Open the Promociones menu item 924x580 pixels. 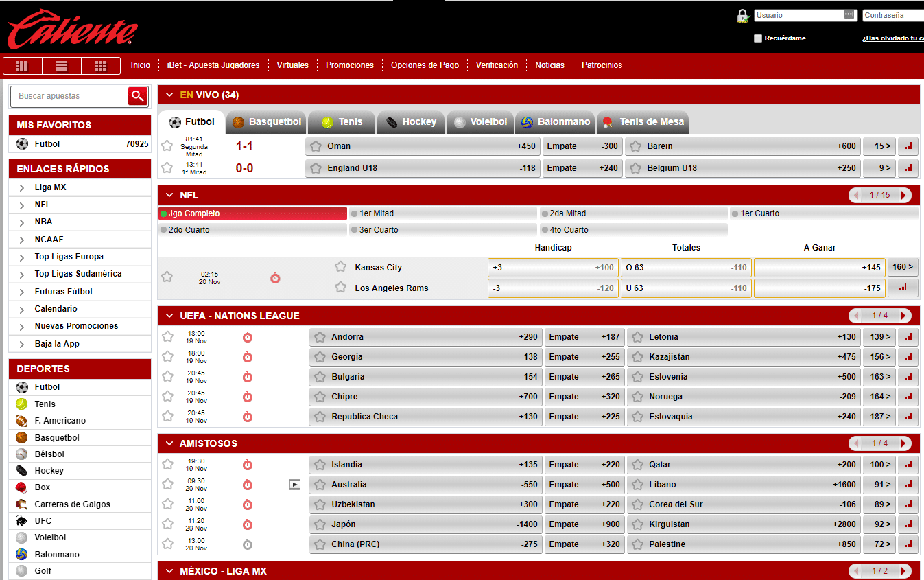click(350, 65)
